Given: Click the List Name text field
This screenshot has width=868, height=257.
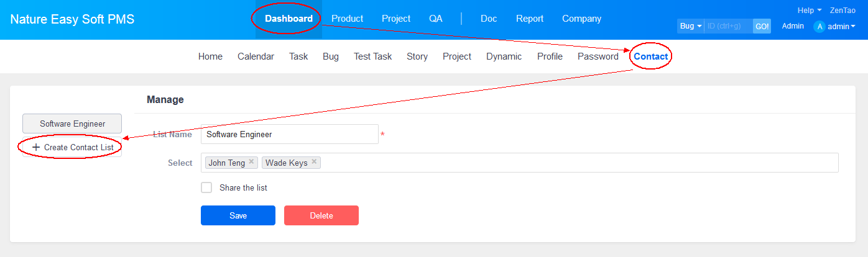Looking at the screenshot, I should [289, 134].
